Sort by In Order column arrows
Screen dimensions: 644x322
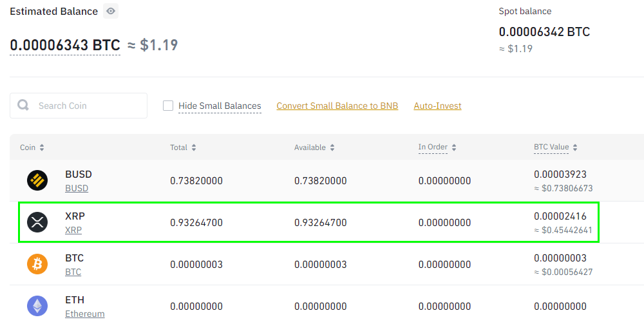point(454,147)
